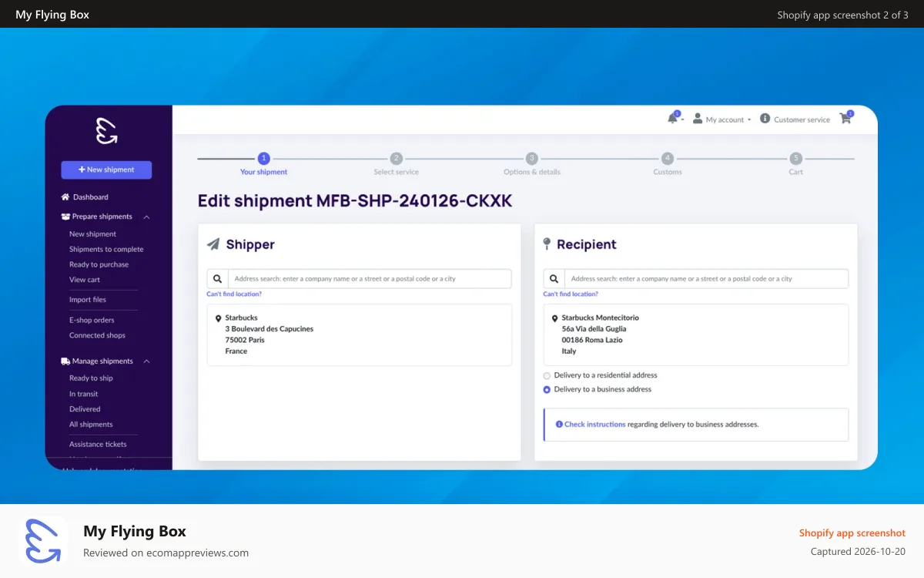Open Import files
The height and width of the screenshot is (578, 924).
[88, 300]
